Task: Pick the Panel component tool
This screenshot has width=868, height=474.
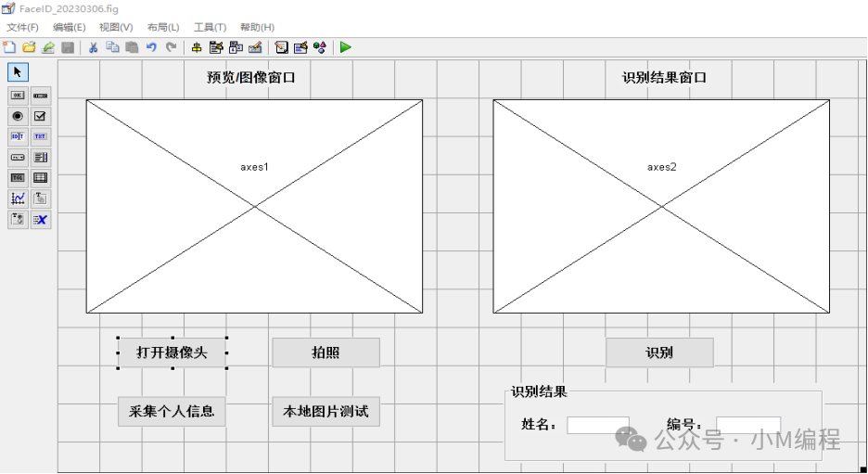Action: [41, 199]
